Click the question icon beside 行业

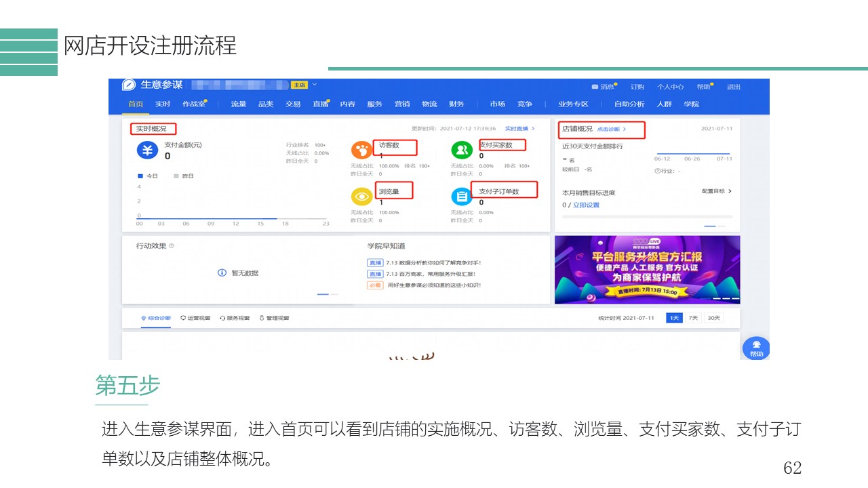click(x=657, y=171)
